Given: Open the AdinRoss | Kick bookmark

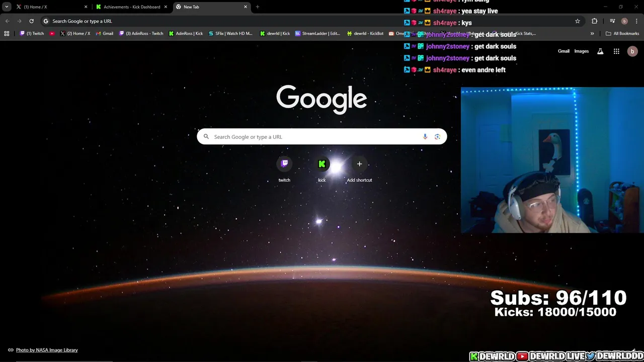Looking at the screenshot, I should click(x=186, y=34).
